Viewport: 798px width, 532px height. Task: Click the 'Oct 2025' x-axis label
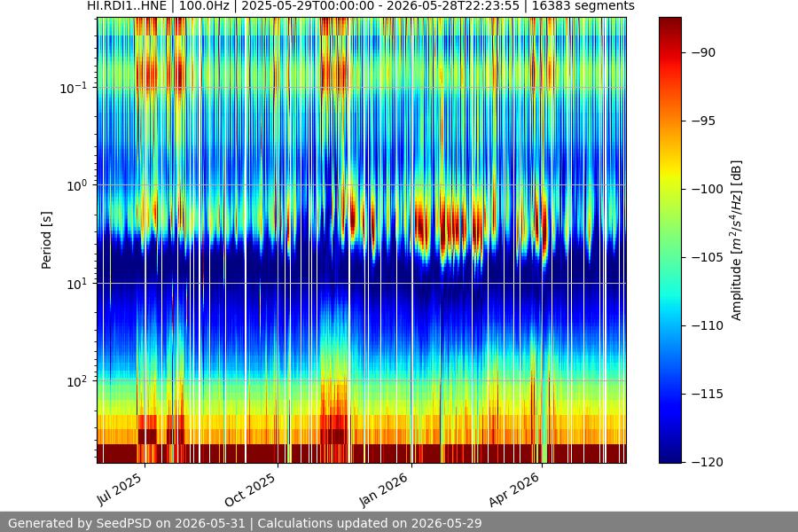point(250,489)
